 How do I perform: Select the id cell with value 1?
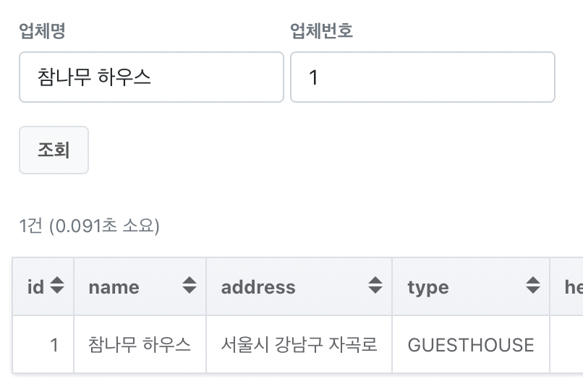(x=54, y=345)
